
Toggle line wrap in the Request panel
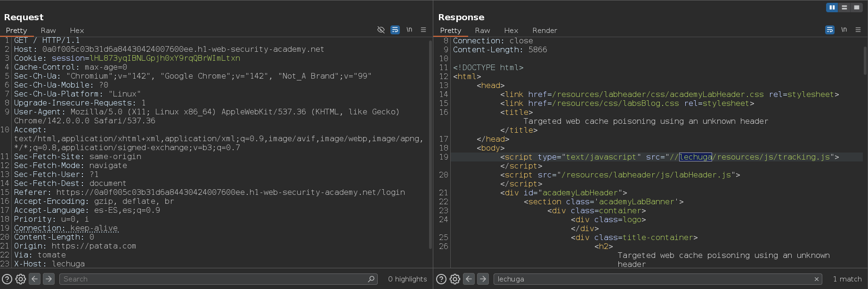click(395, 30)
